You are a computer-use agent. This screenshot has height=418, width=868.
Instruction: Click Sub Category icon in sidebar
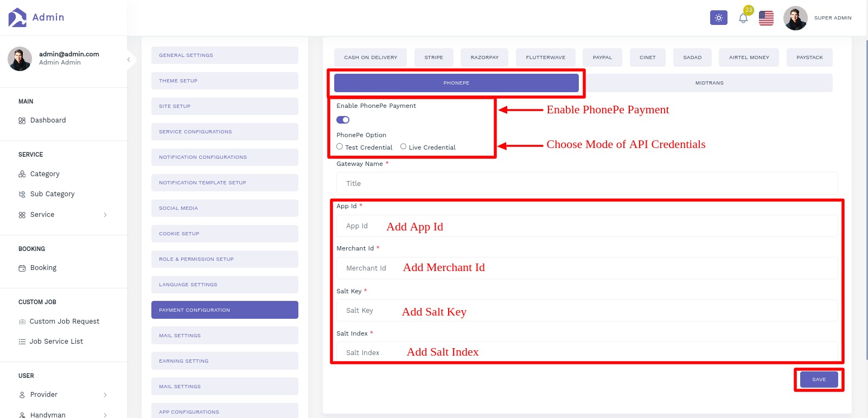click(x=22, y=194)
